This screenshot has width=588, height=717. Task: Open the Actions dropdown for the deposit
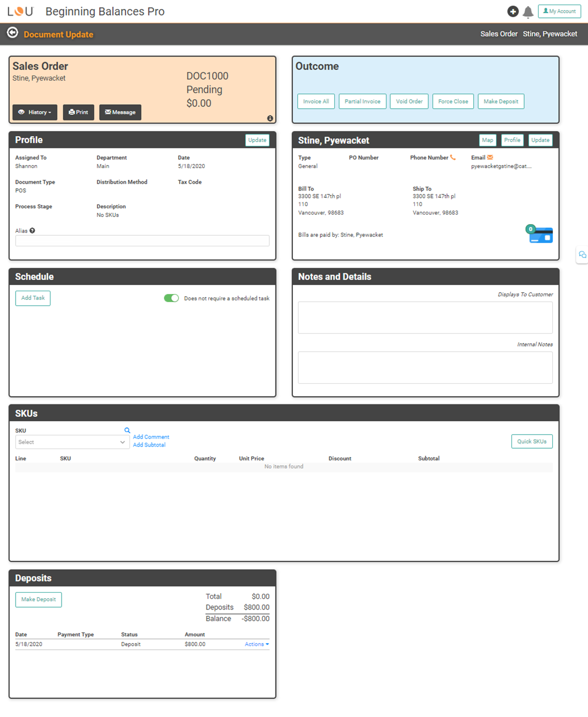coord(256,644)
